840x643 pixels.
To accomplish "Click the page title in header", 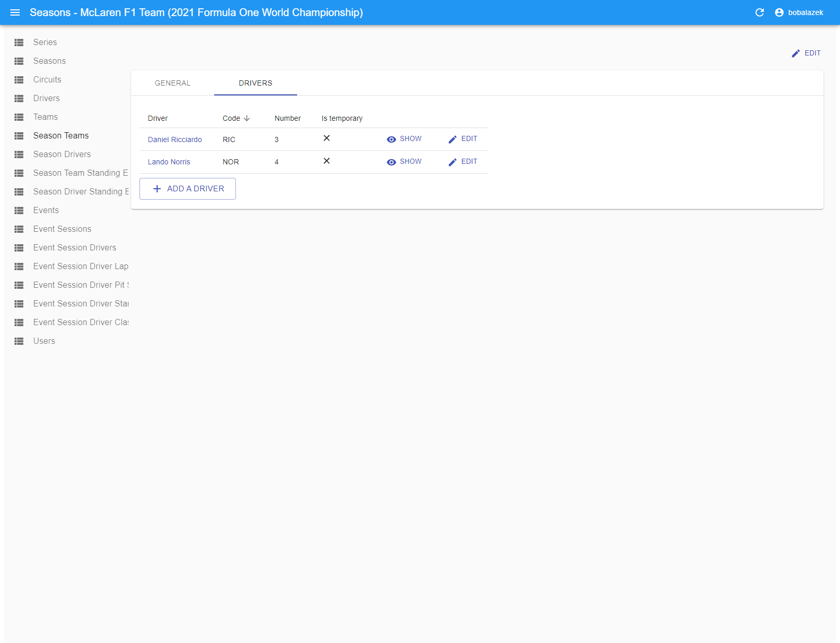I will 197,12.
